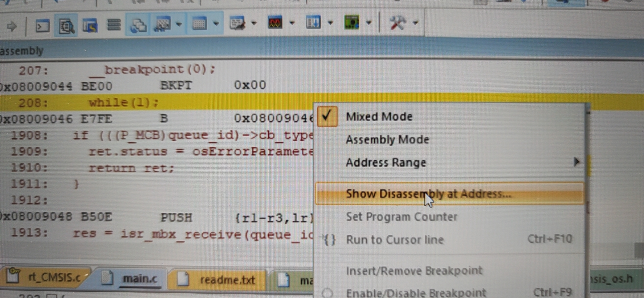
Task: Expand the Watch Windows dropdown arrow
Action: click(x=179, y=24)
